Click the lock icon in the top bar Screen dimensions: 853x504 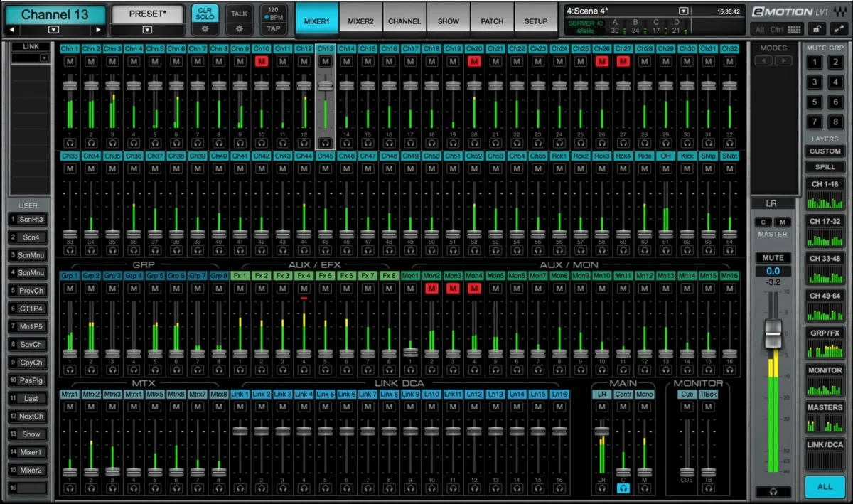click(818, 29)
